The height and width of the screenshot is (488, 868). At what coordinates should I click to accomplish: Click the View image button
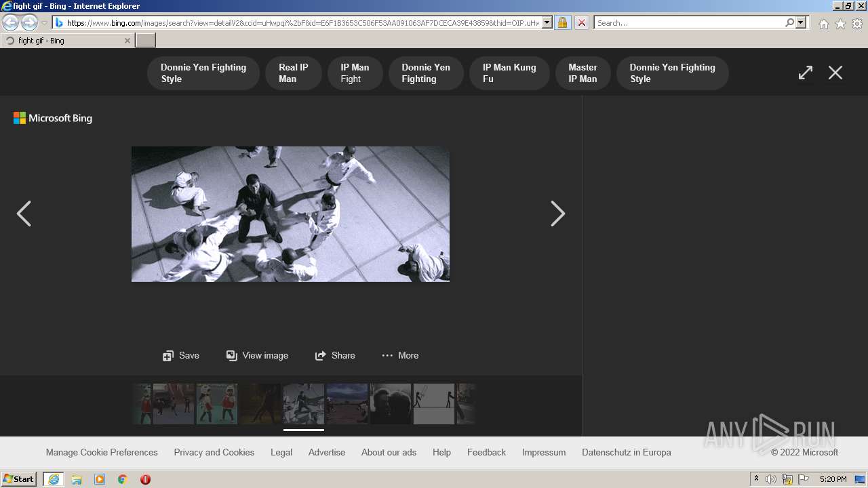(257, 355)
